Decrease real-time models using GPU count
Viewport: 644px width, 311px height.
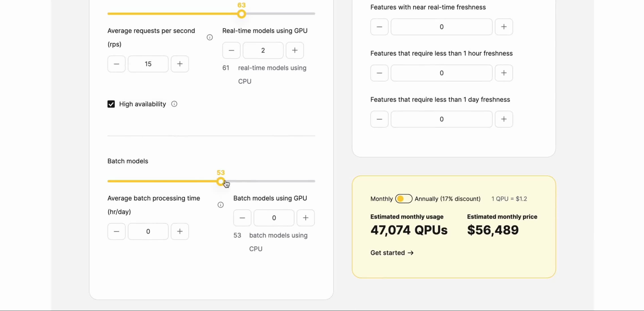(231, 50)
